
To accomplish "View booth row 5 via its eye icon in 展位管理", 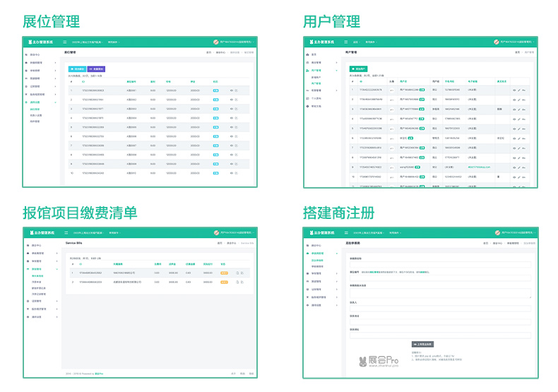I will pos(232,127).
